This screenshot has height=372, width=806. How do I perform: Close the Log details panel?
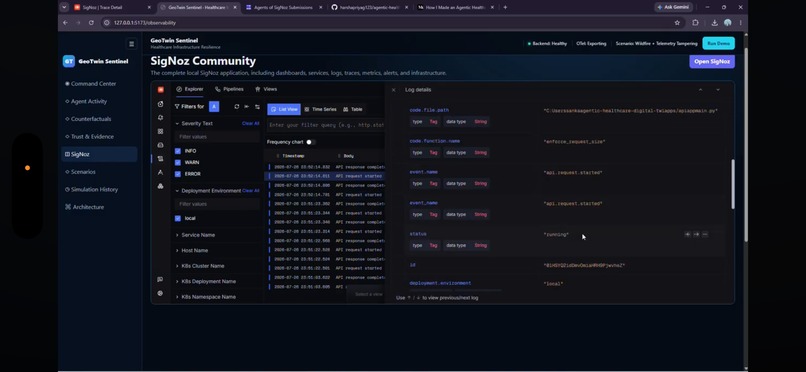[x=394, y=90]
